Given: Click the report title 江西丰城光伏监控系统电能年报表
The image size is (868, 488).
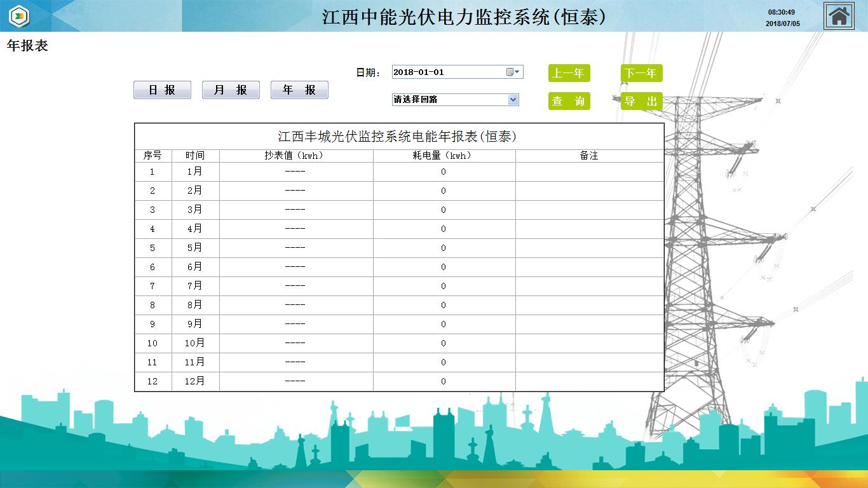Looking at the screenshot, I should 398,137.
